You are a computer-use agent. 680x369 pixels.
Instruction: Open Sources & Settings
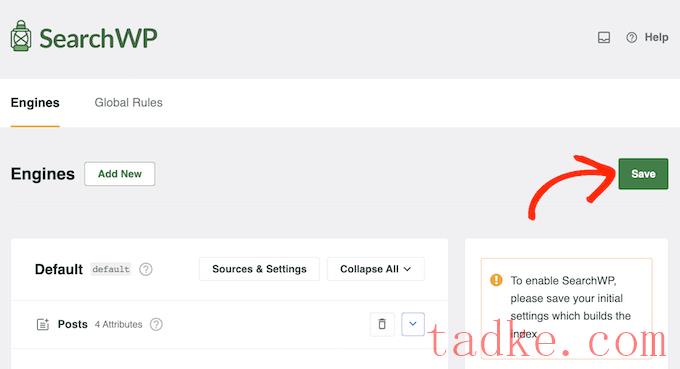click(x=259, y=269)
